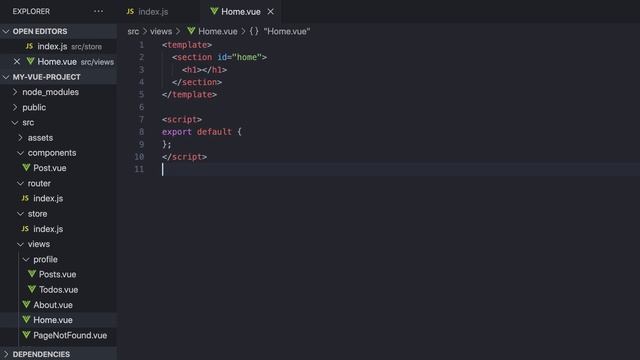Click line number 11 in the gutter

pos(139,169)
